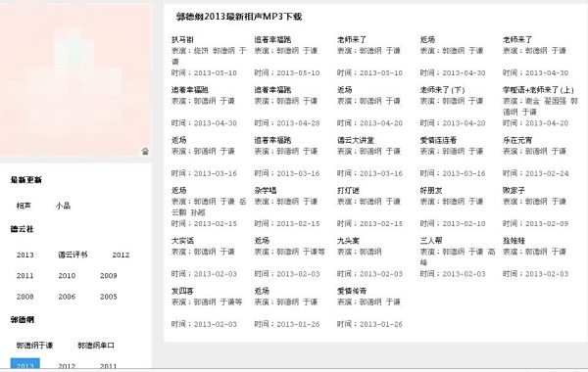
Task: Open 爱情连连看 track link
Action: [x=438, y=140]
